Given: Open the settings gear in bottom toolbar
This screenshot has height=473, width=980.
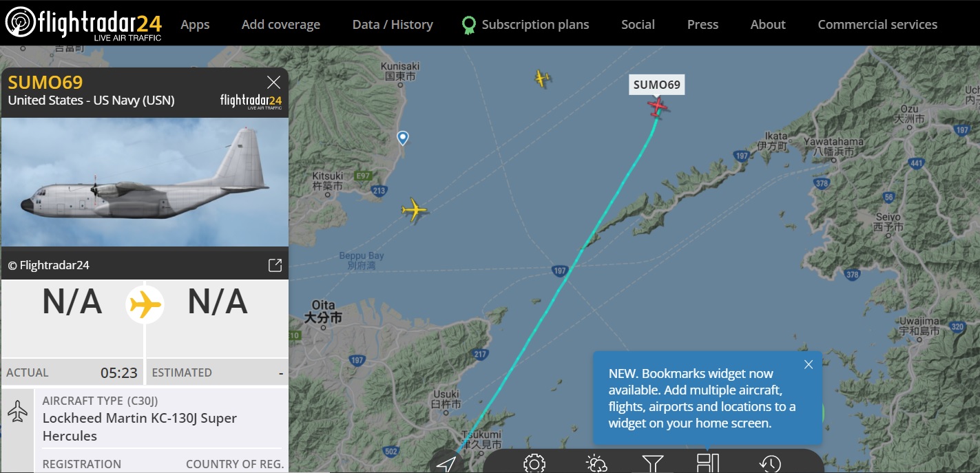Looking at the screenshot, I should pos(534,463).
